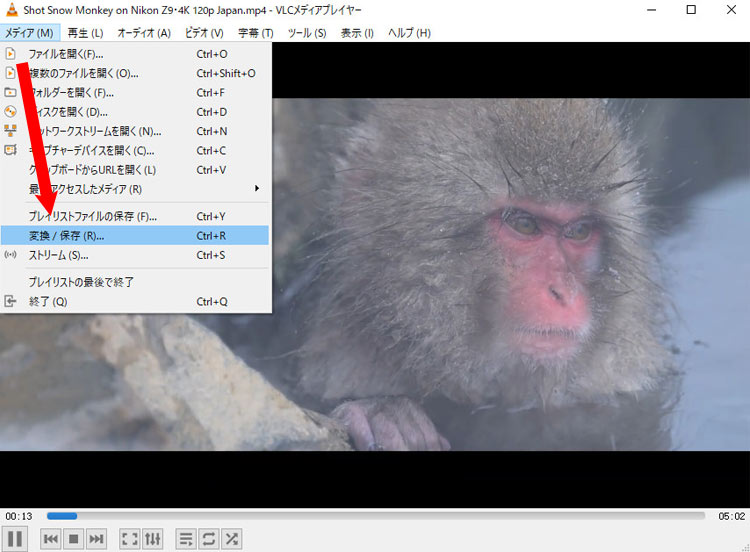Screen dimensions: 750x552
Task: Skip to previous media track
Action: (x=51, y=539)
